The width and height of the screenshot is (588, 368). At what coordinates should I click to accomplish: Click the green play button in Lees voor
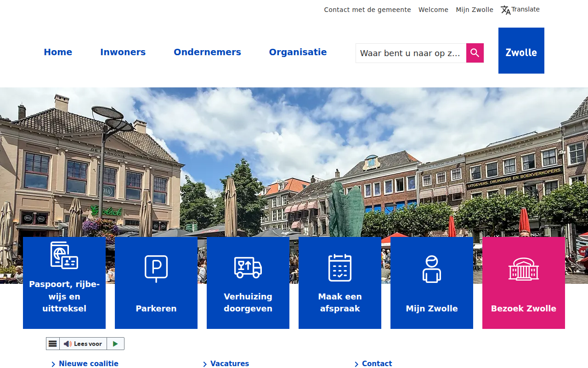[x=115, y=344]
